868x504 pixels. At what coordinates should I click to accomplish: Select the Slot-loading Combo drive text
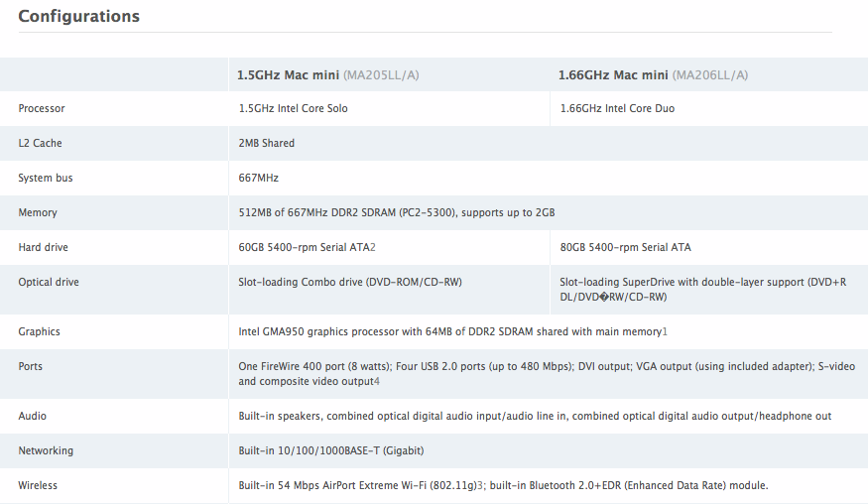350,282
